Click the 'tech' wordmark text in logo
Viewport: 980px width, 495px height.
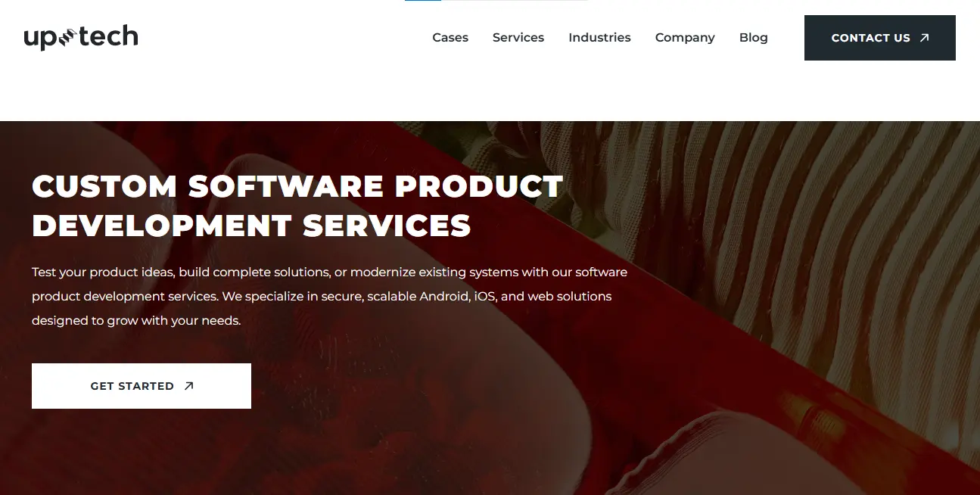(x=107, y=36)
